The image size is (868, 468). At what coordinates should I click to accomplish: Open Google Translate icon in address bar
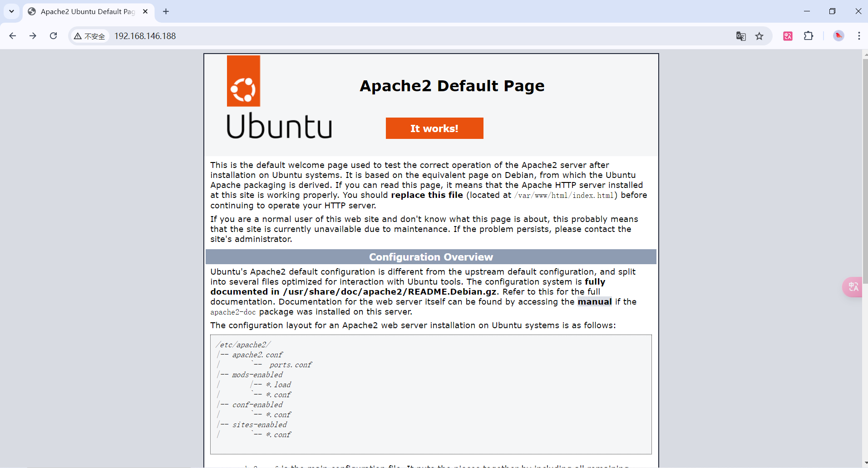[741, 36]
